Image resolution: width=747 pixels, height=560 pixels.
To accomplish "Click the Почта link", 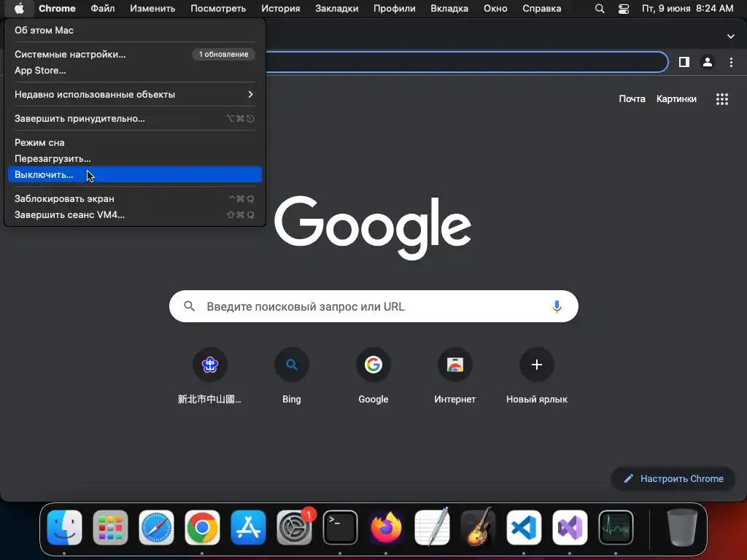I will [x=632, y=99].
